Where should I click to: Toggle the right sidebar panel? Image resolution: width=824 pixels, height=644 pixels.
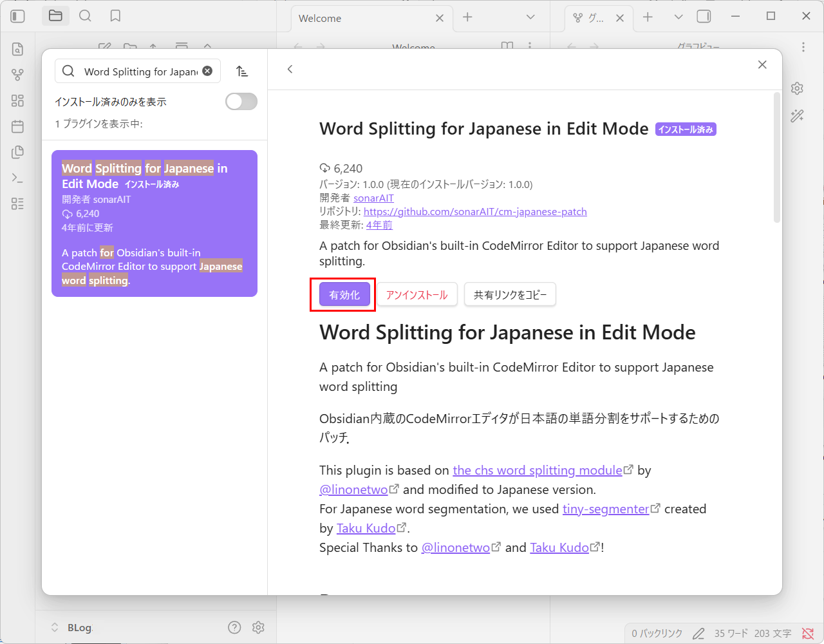[704, 16]
